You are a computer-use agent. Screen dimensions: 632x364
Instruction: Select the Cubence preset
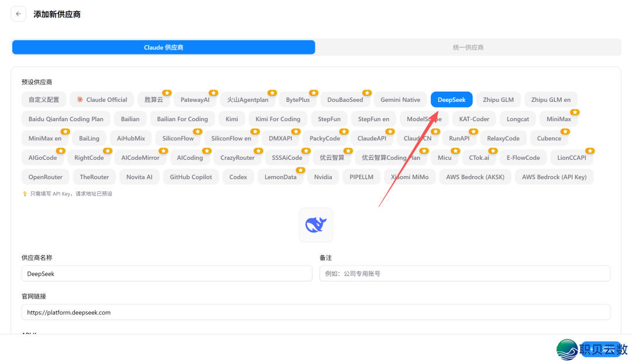[x=549, y=138]
